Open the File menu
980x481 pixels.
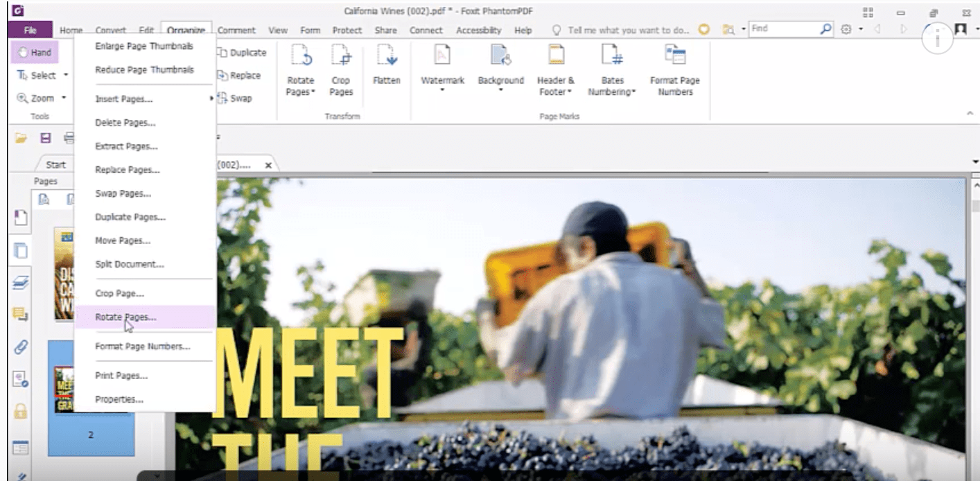click(30, 30)
